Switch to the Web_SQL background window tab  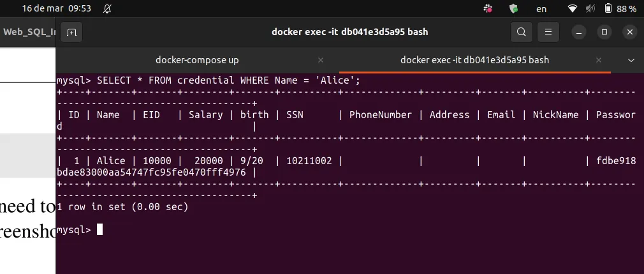point(29,32)
